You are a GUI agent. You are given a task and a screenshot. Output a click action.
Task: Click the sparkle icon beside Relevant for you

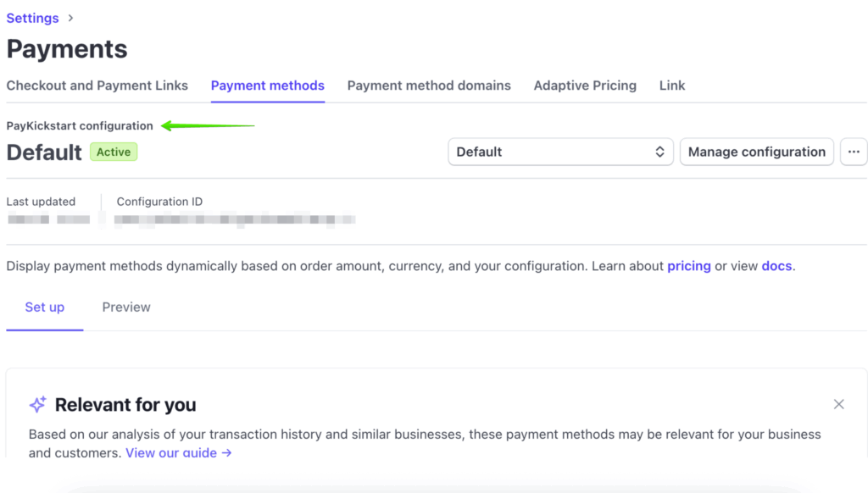pos(37,405)
